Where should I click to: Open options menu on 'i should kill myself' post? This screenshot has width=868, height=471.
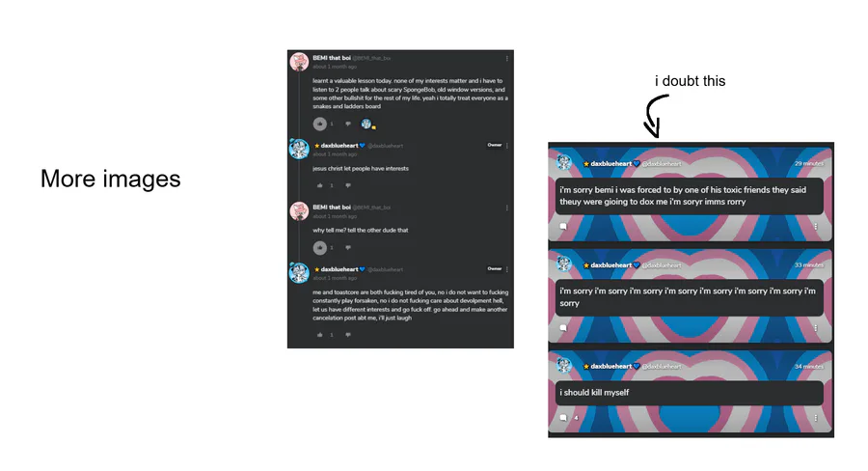pyautogui.click(x=815, y=418)
